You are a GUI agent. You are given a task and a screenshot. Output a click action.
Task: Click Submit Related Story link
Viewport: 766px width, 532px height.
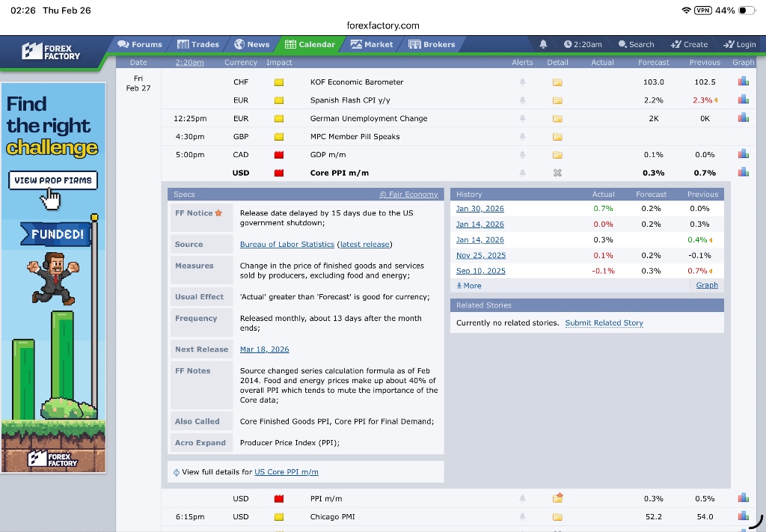(604, 323)
